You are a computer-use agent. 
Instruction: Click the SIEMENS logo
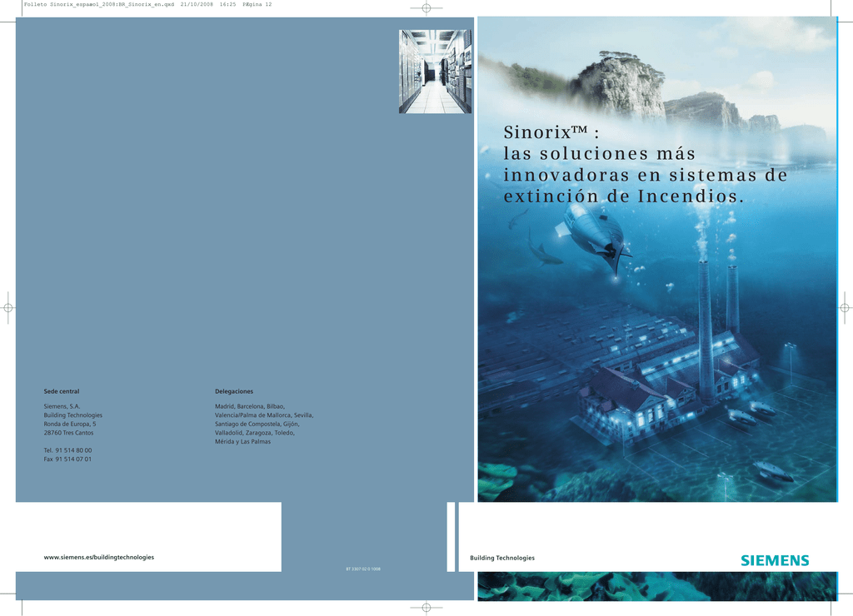[775, 560]
